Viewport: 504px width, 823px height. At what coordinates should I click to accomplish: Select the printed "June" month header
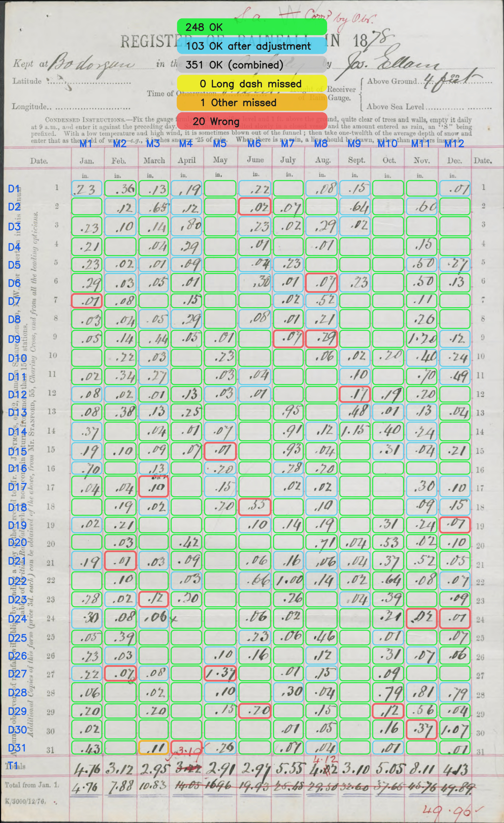[x=255, y=160]
